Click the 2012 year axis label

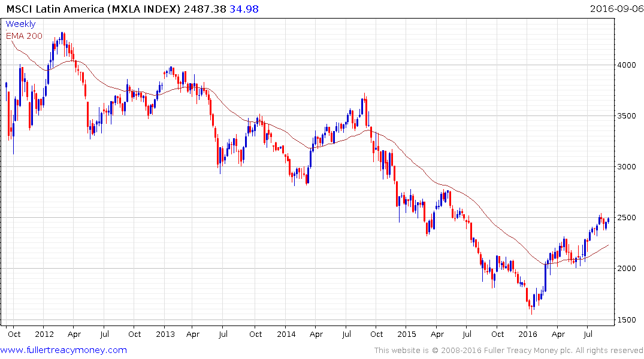click(x=44, y=334)
